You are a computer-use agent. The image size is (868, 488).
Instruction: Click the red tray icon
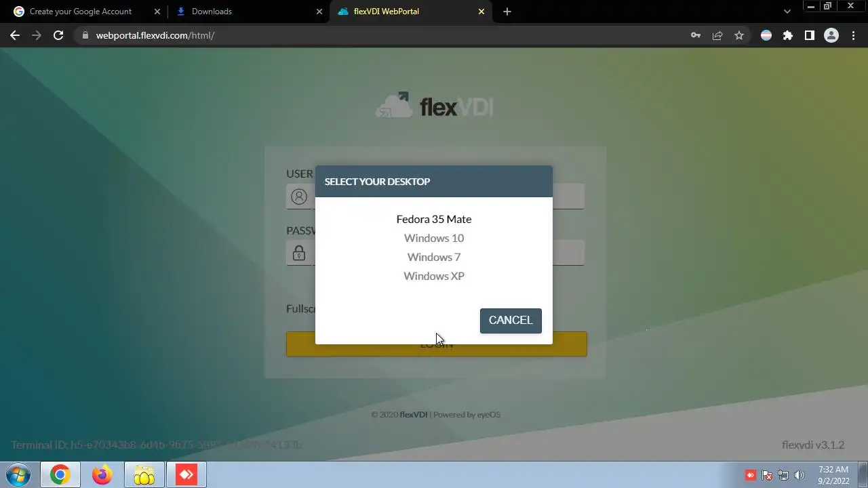tap(751, 475)
